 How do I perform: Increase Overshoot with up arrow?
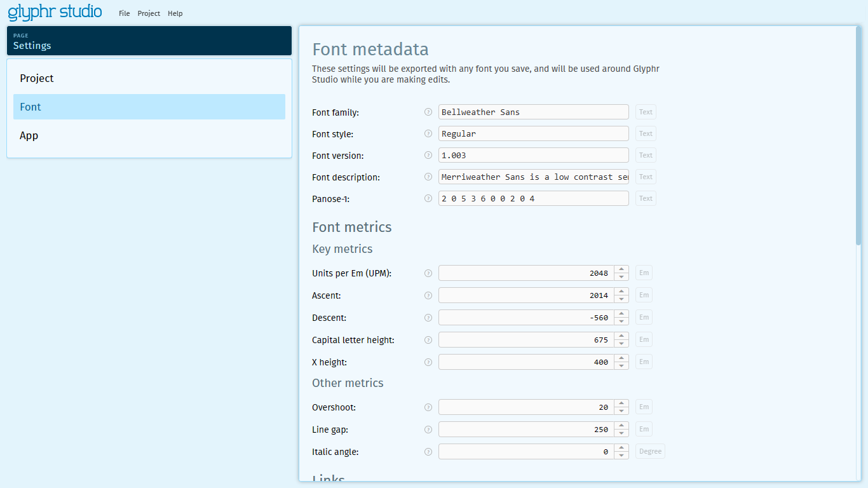[x=621, y=403]
